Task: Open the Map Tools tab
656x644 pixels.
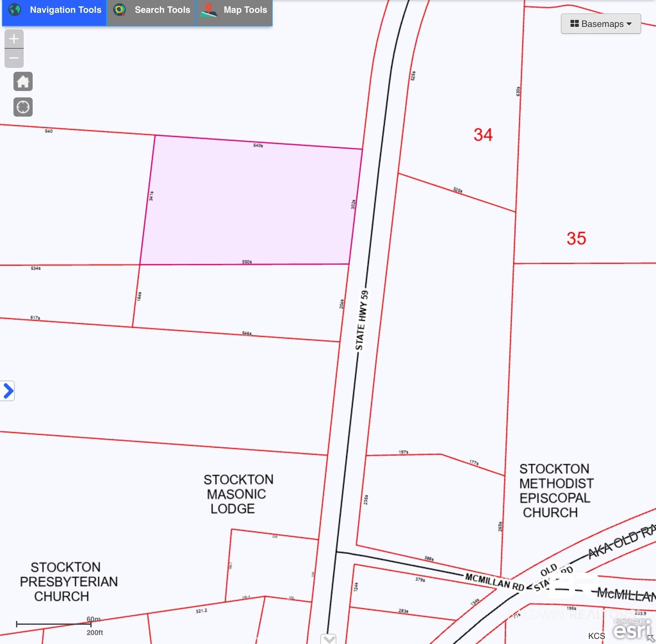Action: (234, 12)
